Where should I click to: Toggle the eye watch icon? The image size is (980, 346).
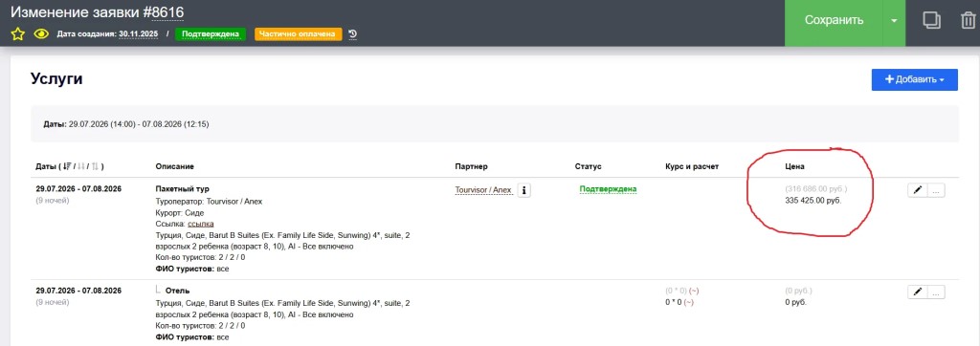coord(41,34)
